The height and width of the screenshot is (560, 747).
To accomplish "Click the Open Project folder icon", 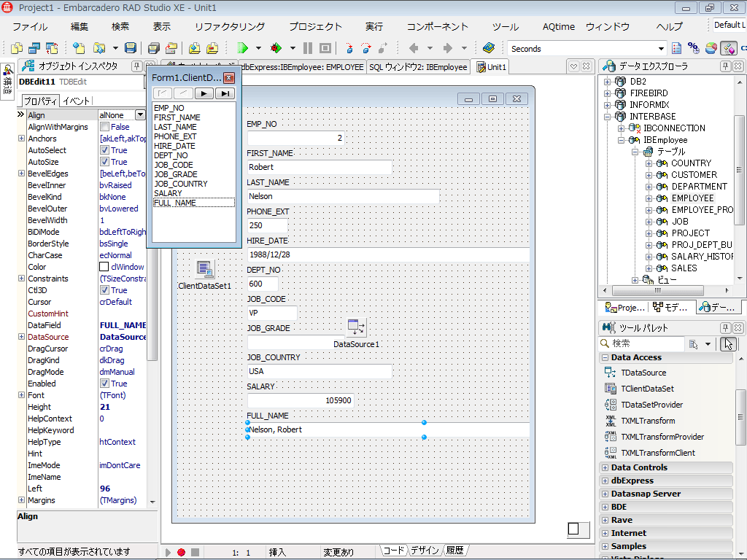I will tap(171, 48).
